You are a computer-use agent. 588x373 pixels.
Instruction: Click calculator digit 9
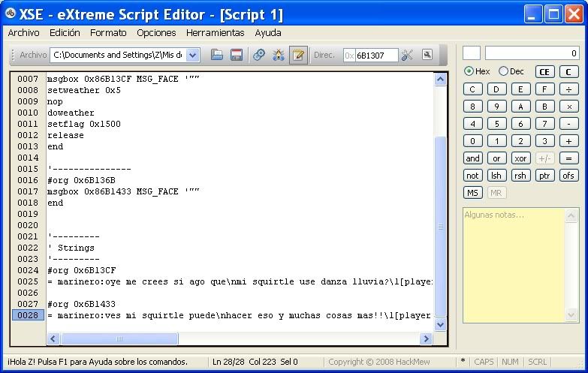(496, 107)
